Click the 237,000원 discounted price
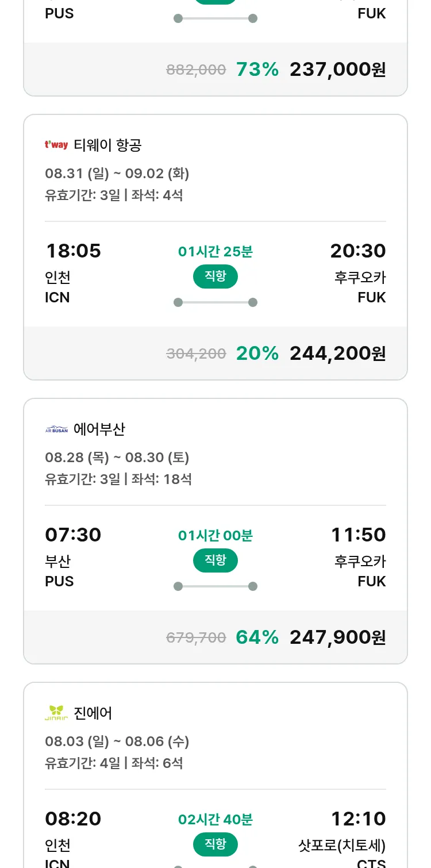The height and width of the screenshot is (868, 431). tap(337, 70)
